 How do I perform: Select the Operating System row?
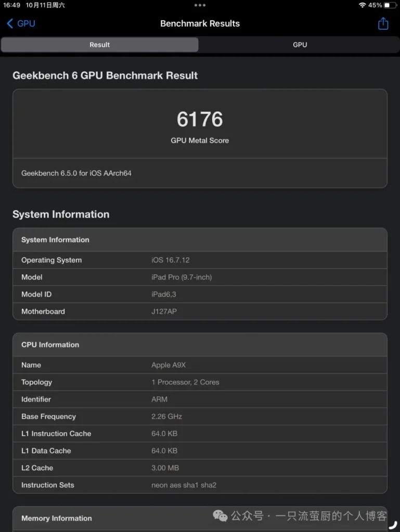click(x=200, y=260)
